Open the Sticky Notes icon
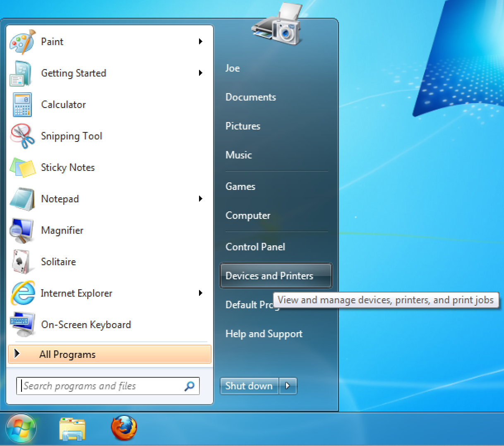 click(23, 168)
